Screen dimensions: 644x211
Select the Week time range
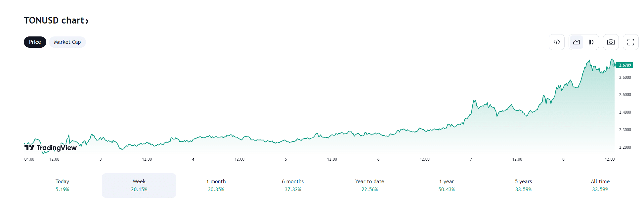coord(139,185)
